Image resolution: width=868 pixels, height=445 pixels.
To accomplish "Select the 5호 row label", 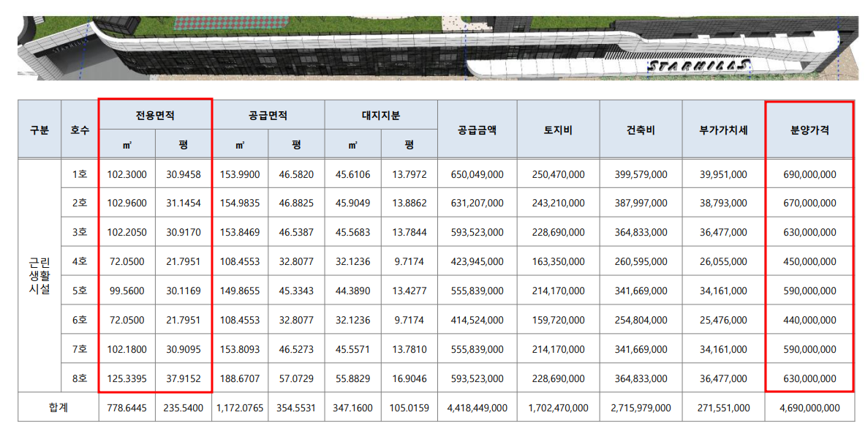I will coord(80,291).
